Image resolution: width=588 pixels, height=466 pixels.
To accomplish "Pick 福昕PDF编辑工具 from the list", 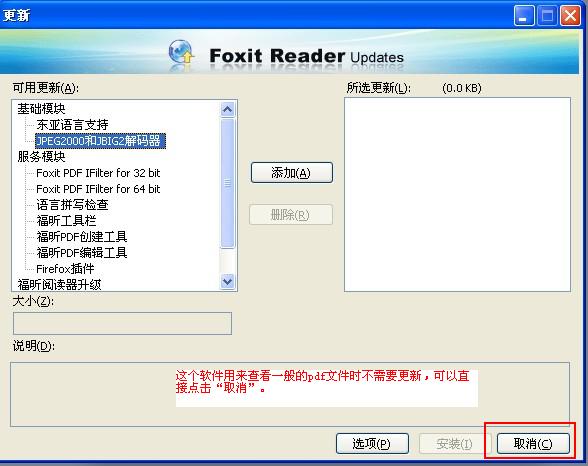I will (82, 253).
